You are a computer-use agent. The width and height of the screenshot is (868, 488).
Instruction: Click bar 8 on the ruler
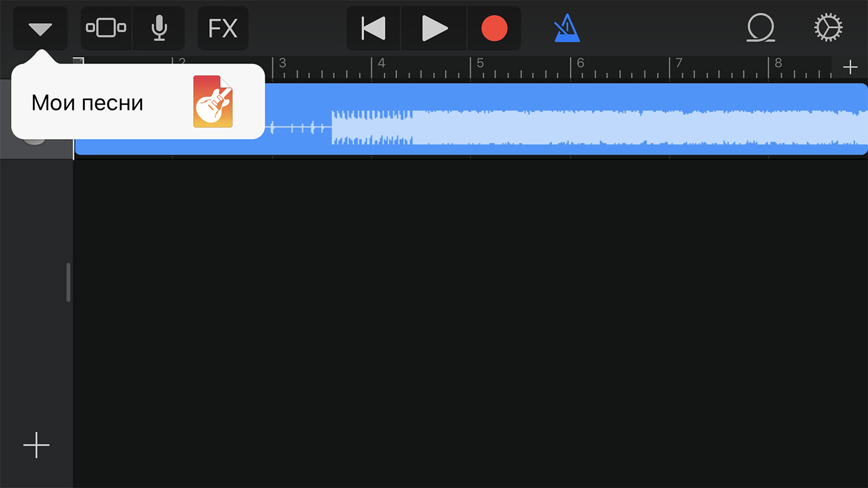tap(778, 63)
